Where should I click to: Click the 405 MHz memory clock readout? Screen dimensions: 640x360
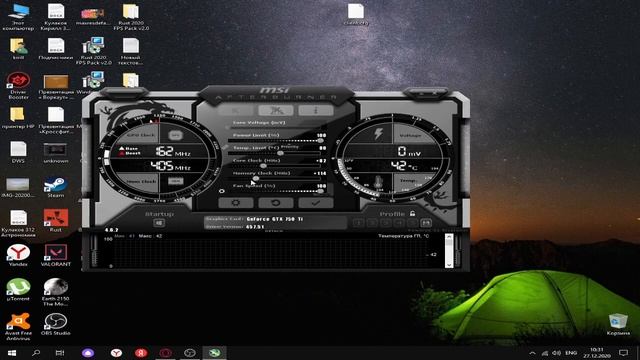click(171, 166)
